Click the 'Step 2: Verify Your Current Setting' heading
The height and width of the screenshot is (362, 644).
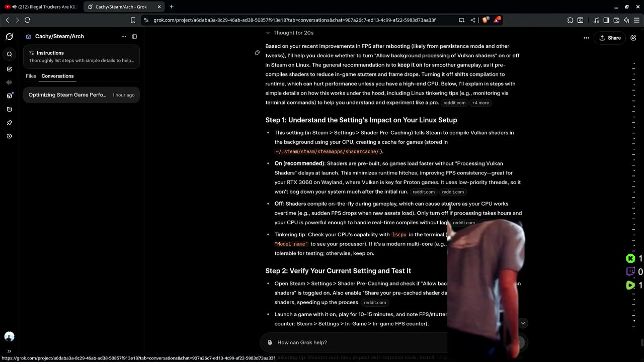[338, 270]
